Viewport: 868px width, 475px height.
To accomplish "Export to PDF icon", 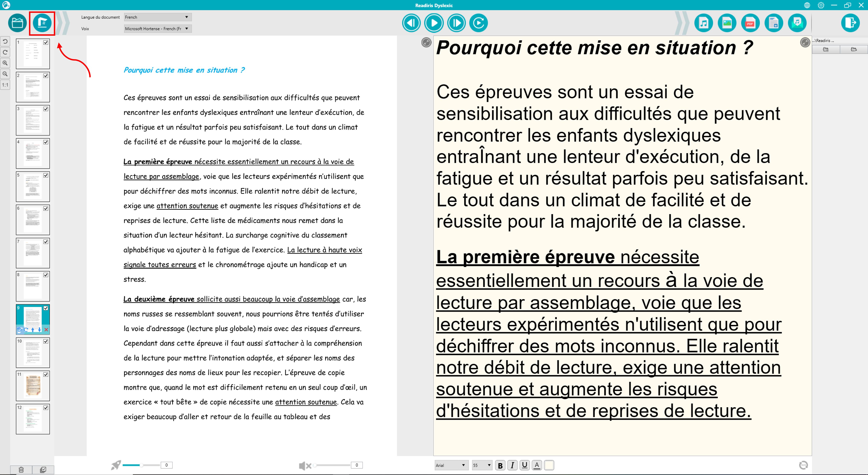I will (750, 23).
